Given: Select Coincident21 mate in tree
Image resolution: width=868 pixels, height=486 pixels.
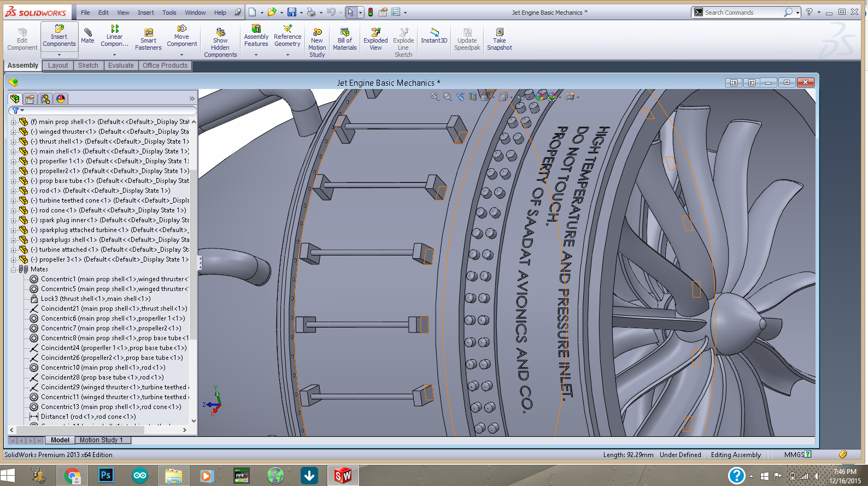Looking at the screenshot, I should click(x=109, y=309).
